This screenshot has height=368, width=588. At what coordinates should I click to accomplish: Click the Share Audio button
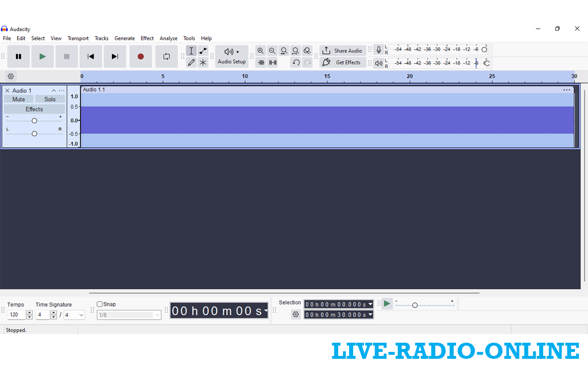[x=342, y=51]
